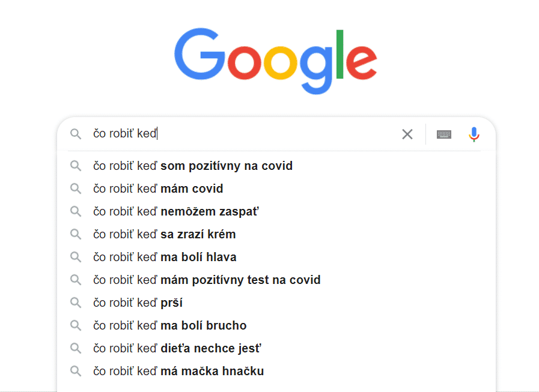Click magnifier icon beside 'sa zrazí krém' suggestion

[76, 234]
